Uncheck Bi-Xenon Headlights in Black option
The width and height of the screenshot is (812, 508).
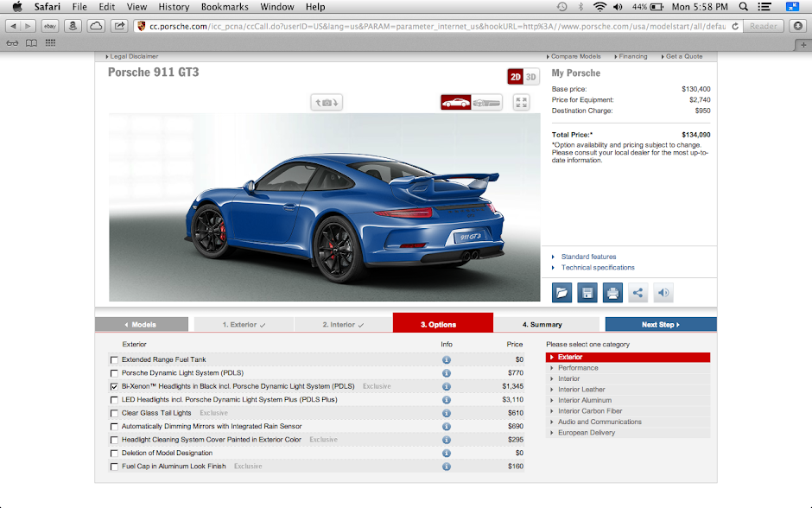[x=114, y=387]
